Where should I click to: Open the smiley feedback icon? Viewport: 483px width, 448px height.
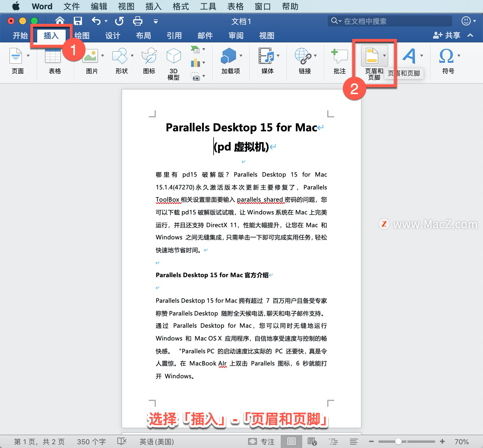pyautogui.click(x=466, y=21)
